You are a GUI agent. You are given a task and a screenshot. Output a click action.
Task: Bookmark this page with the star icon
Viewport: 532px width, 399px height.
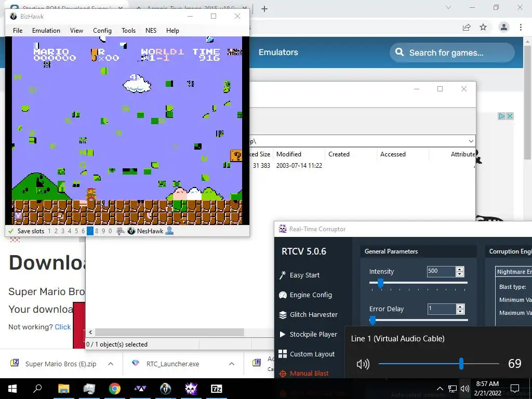coord(483,27)
